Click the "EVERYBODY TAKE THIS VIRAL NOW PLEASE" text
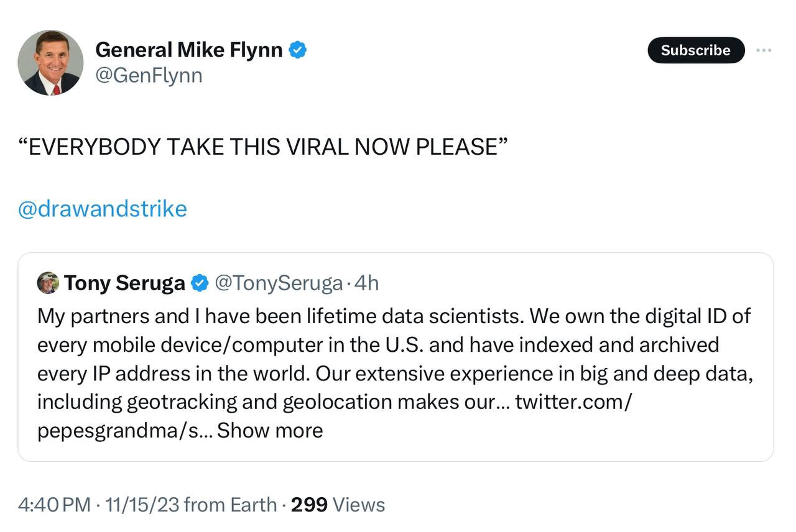This screenshot has height=532, width=796. click(264, 147)
